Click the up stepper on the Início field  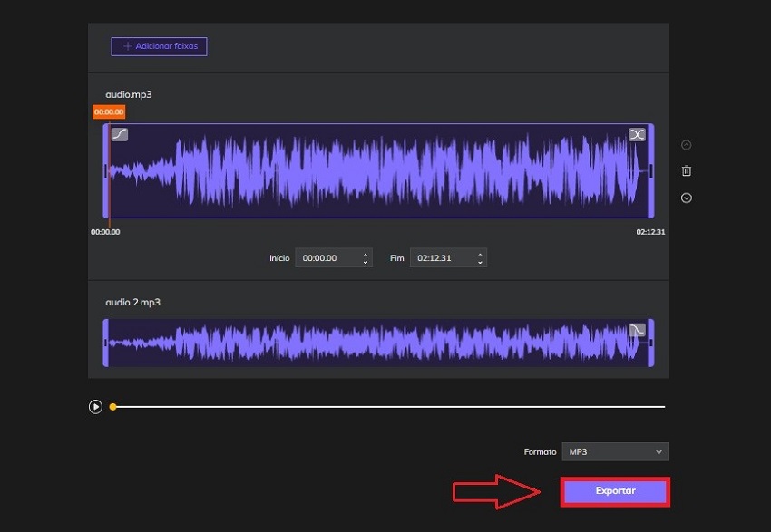click(366, 254)
